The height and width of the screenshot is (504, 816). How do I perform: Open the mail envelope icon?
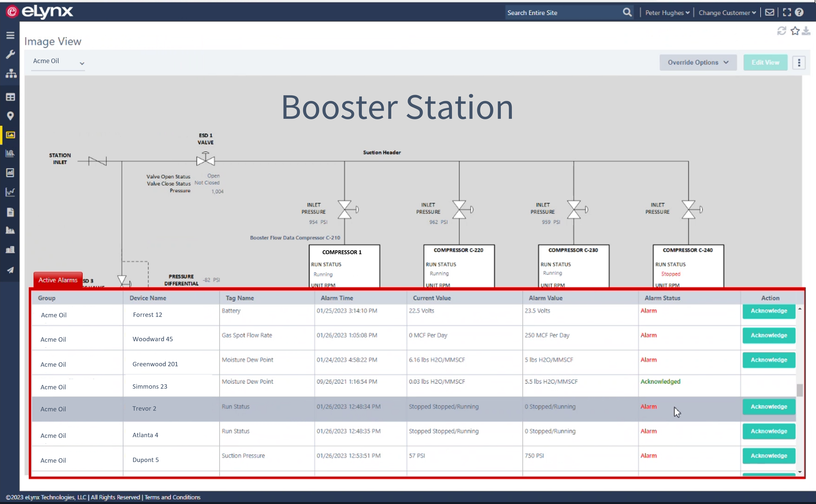(769, 12)
